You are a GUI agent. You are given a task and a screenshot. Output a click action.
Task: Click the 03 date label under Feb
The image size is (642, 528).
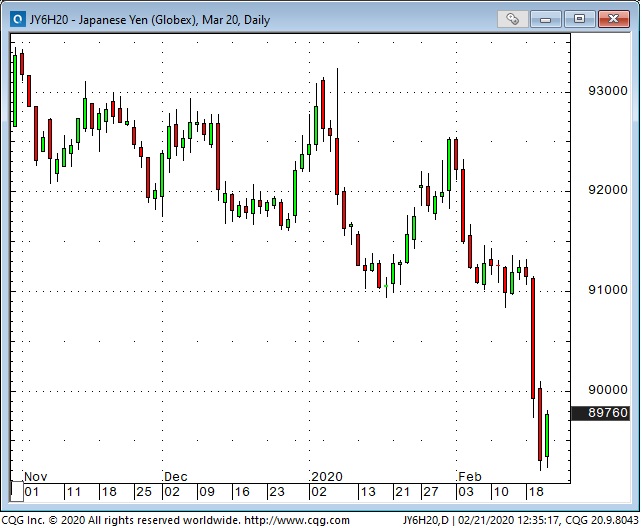pyautogui.click(x=466, y=492)
